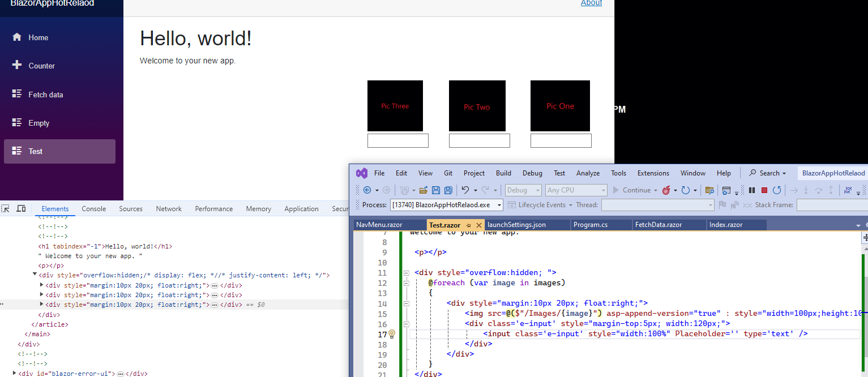Select the Home icon in the sidebar
This screenshot has height=377, width=868.
[x=17, y=37]
